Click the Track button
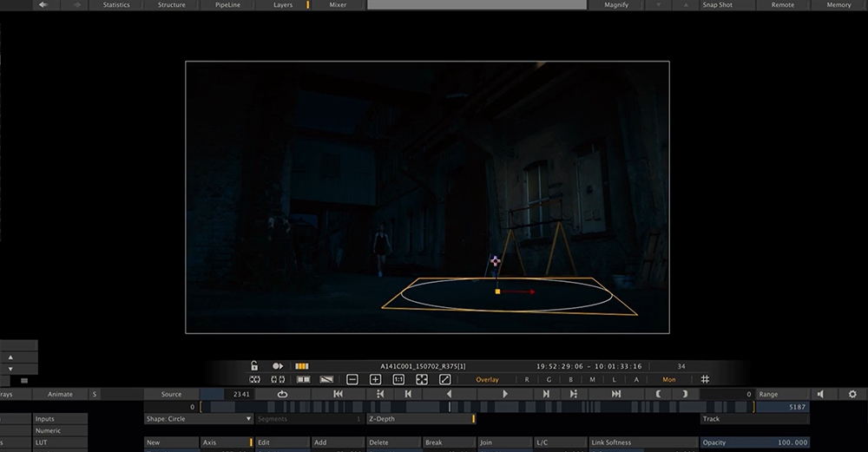 pyautogui.click(x=754, y=419)
